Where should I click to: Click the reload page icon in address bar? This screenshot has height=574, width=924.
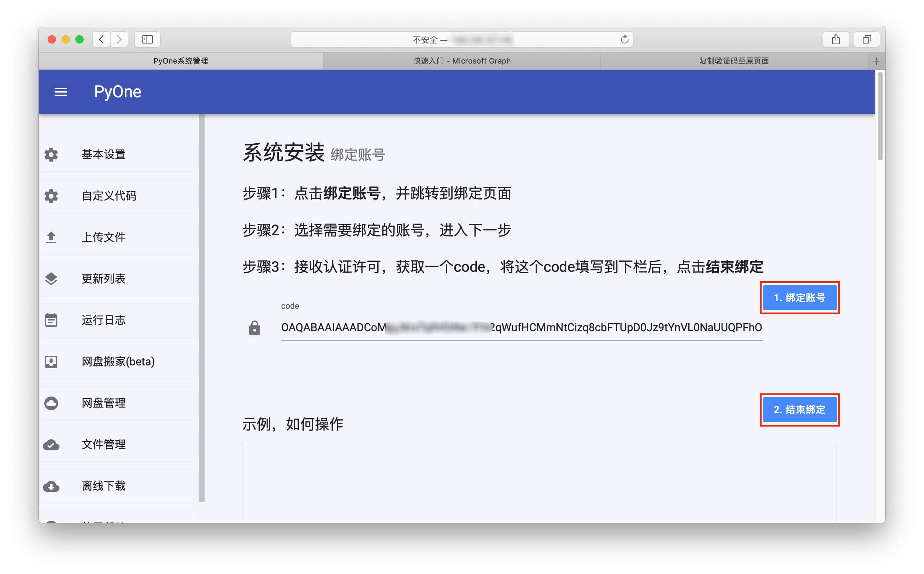624,39
